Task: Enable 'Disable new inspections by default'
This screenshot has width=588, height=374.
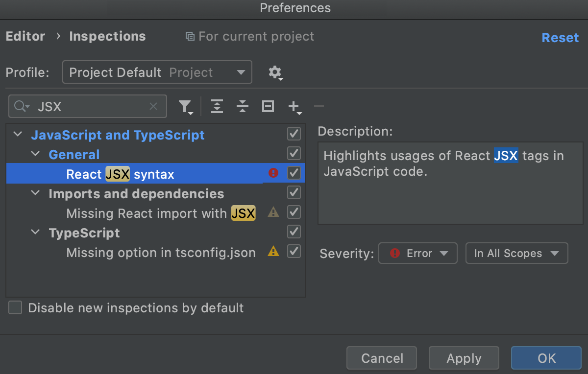Action: pos(15,307)
